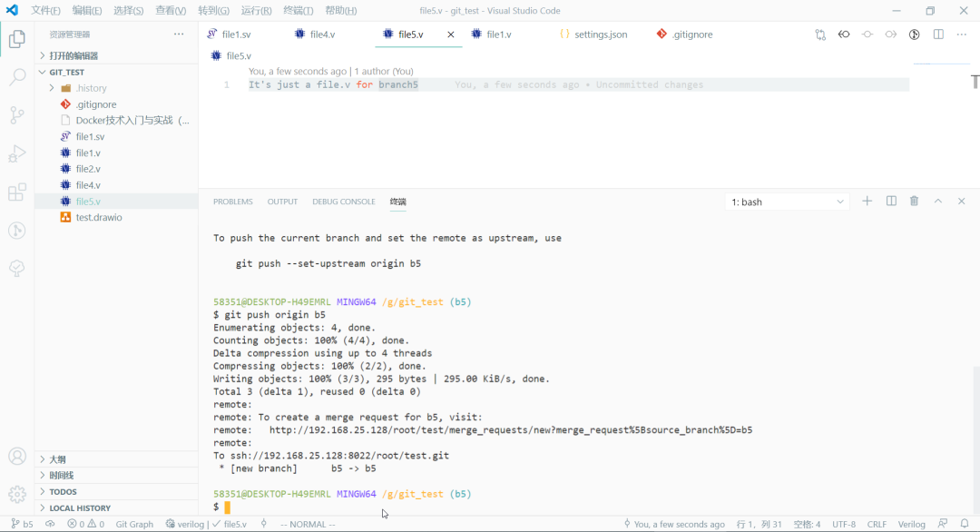Screen dimensions: 980x532
Task: Click the Git Graph status bar item
Action: coord(133,524)
